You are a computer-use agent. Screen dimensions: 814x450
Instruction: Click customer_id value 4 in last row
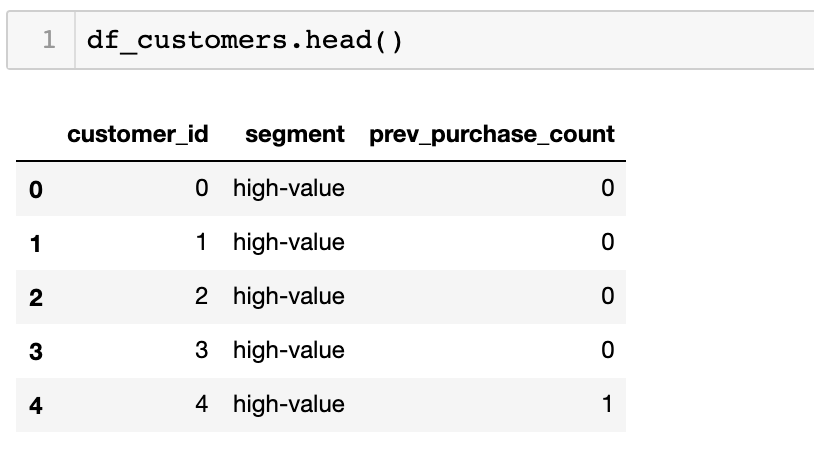(201, 404)
